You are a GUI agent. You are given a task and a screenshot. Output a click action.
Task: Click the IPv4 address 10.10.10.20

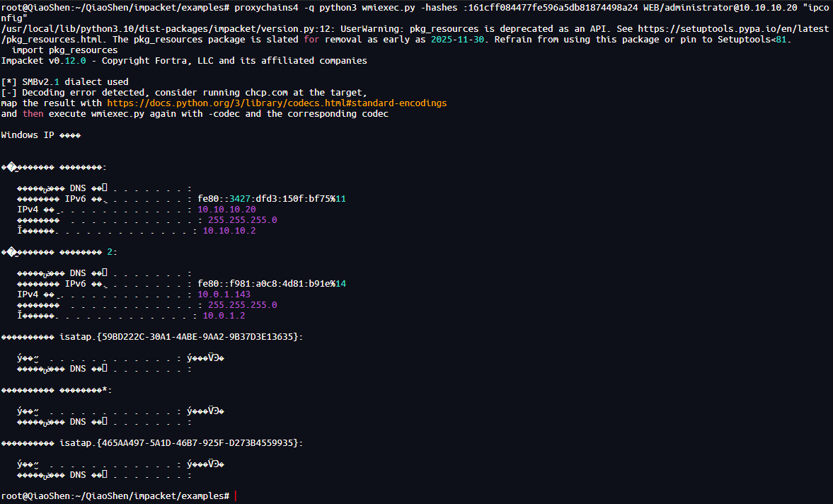click(x=226, y=210)
